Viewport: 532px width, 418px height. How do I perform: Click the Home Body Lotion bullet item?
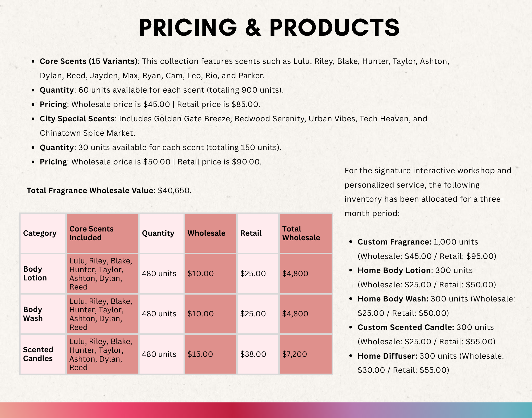point(427,278)
